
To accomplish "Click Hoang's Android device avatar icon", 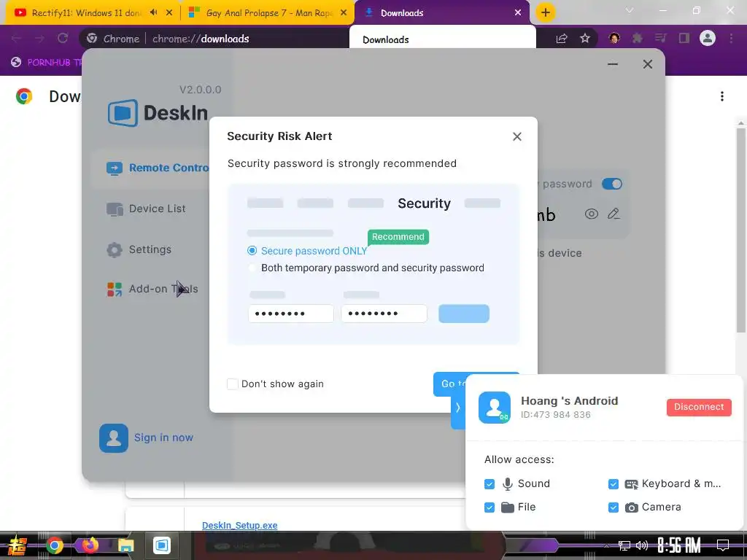I will pyautogui.click(x=495, y=408).
